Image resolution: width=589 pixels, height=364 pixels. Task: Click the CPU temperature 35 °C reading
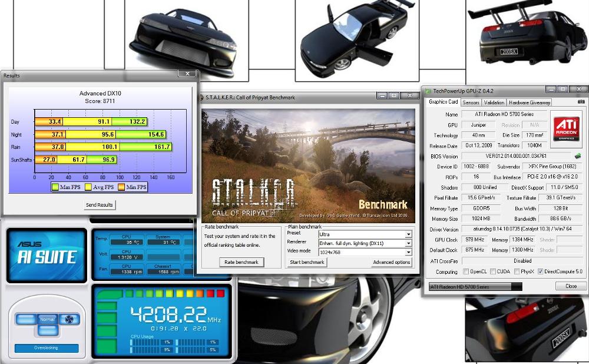pos(127,242)
